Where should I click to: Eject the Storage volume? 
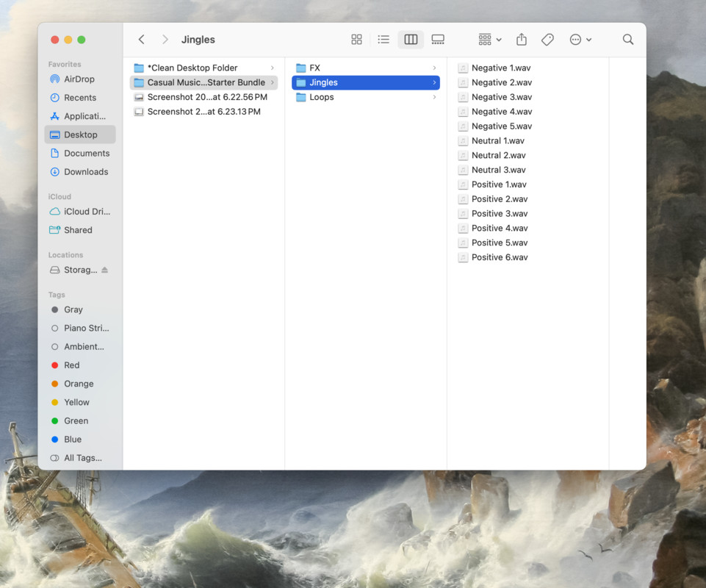coord(105,270)
